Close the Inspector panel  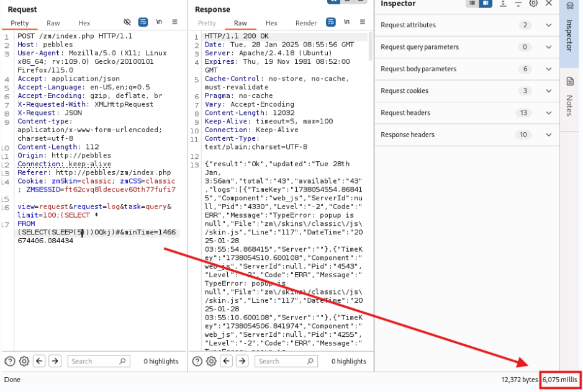[549, 3]
